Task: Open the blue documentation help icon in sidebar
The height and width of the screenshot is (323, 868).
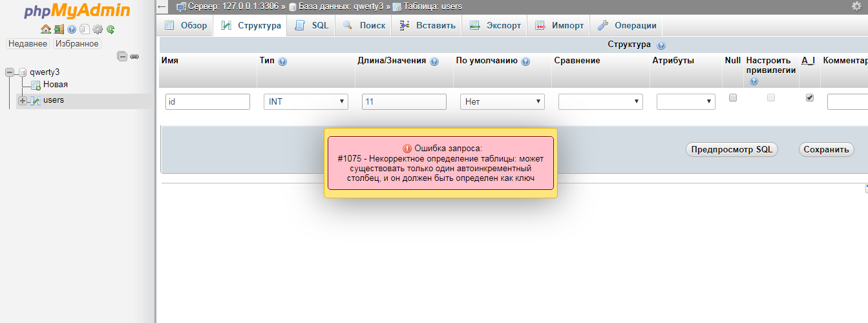Action: [72, 29]
